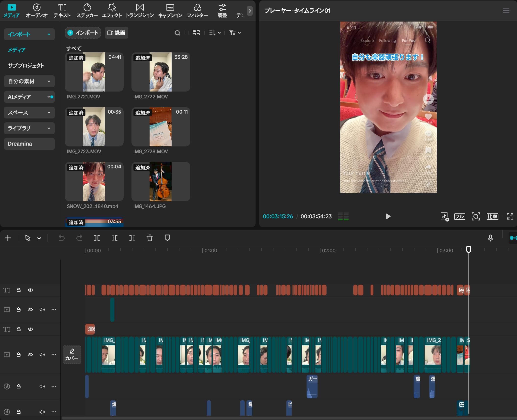Open the キャプション tab
The width and height of the screenshot is (517, 420).
(170, 11)
